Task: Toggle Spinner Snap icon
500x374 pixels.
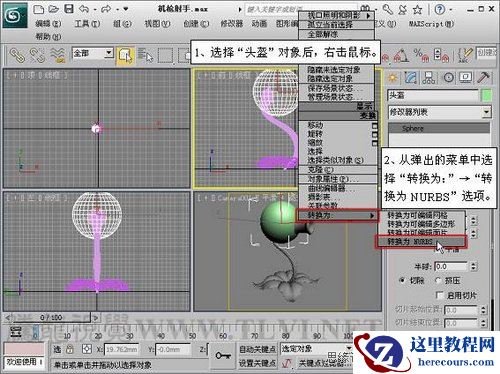Action: 441,55
